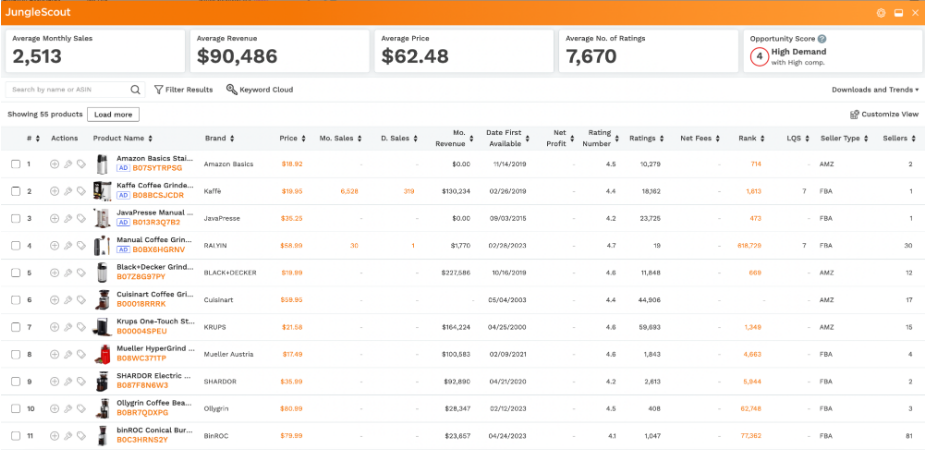Click the search magnifier icon

pyautogui.click(x=135, y=90)
